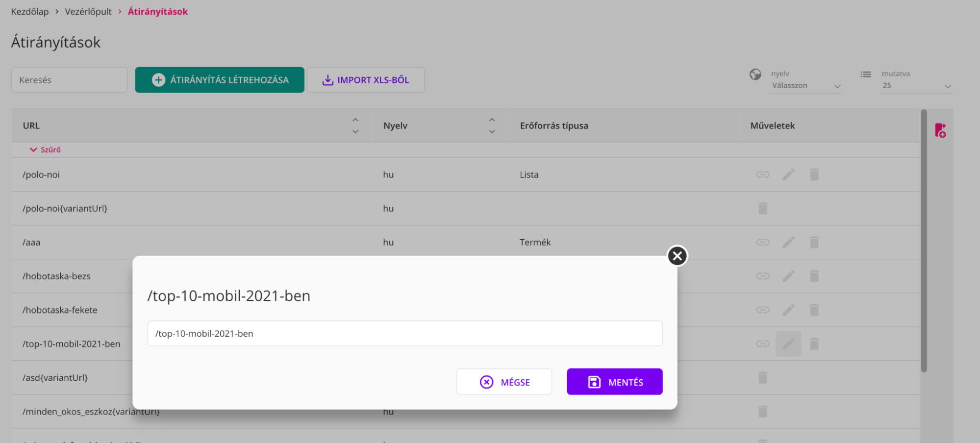Delete the /top-10-mobil-2021-ben row
Screen dimensions: 980x443
[x=814, y=344]
